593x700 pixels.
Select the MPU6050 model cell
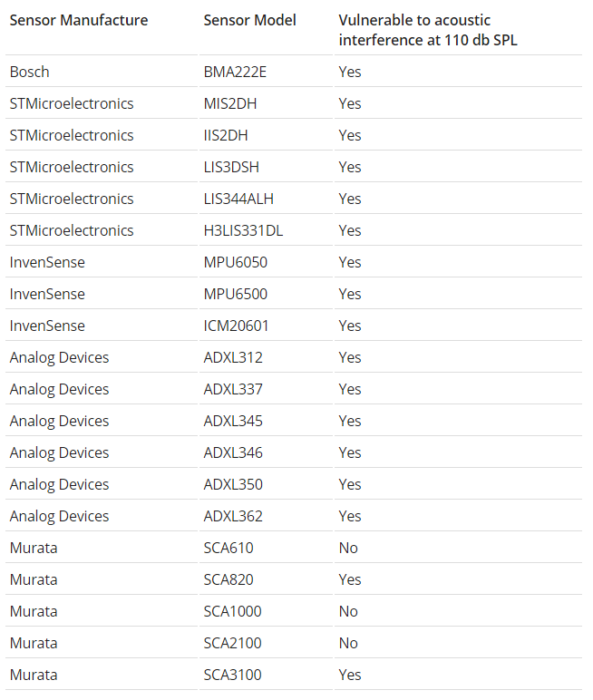pyautogui.click(x=236, y=262)
